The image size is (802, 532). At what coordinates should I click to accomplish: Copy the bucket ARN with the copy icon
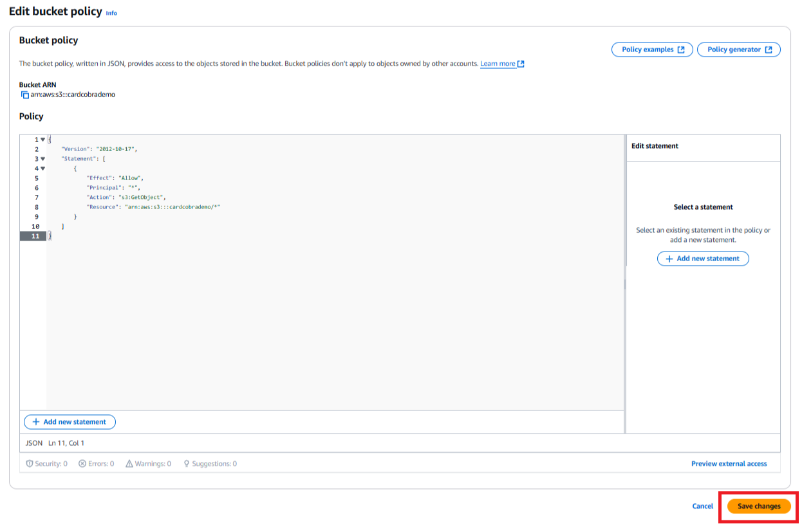25,95
